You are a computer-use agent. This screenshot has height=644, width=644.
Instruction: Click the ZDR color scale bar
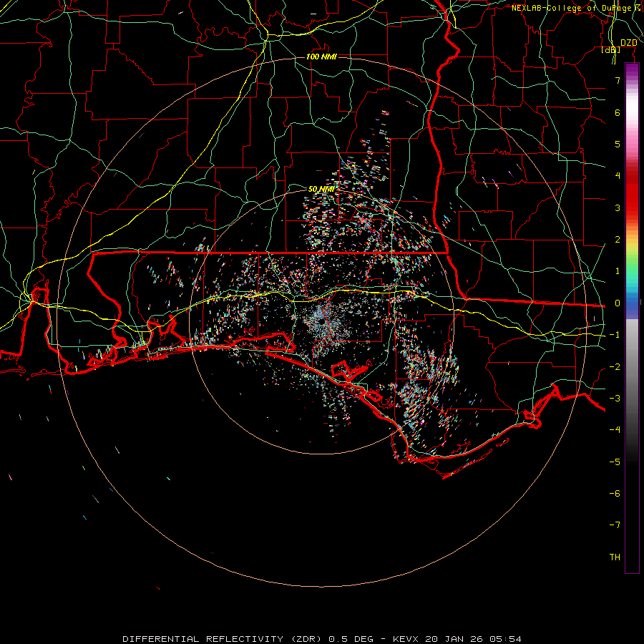pos(632,318)
